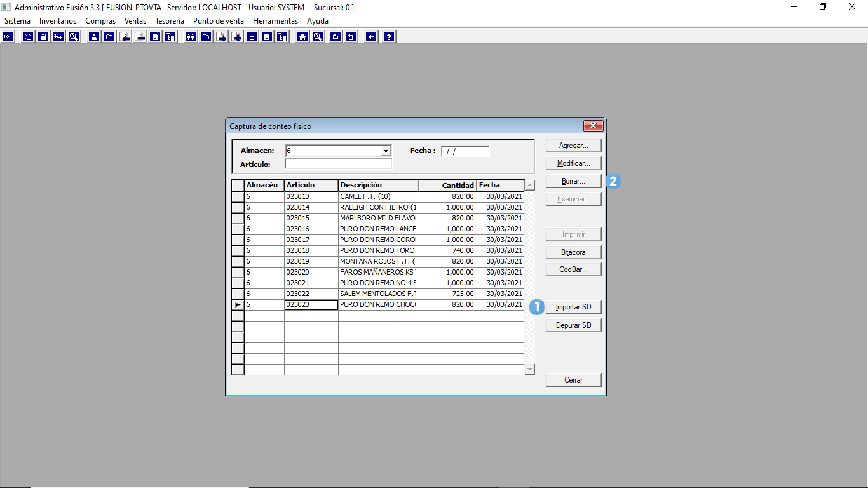Click the dollar sign toolbar icon
Image resolution: width=868 pixels, height=488 pixels.
coord(252,37)
